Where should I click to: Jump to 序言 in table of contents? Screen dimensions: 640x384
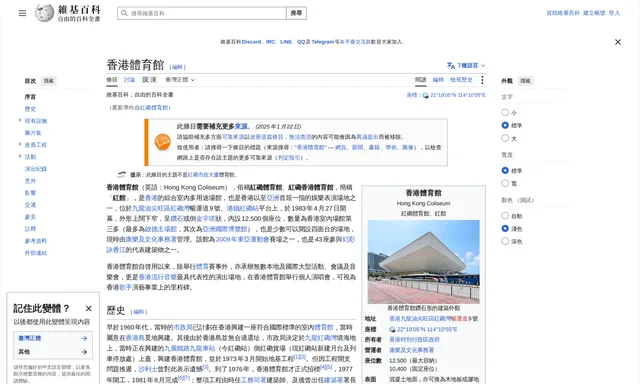[x=30, y=97]
